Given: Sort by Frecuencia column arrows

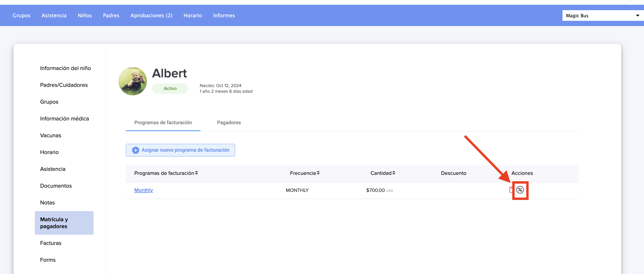Looking at the screenshot, I should (x=318, y=173).
